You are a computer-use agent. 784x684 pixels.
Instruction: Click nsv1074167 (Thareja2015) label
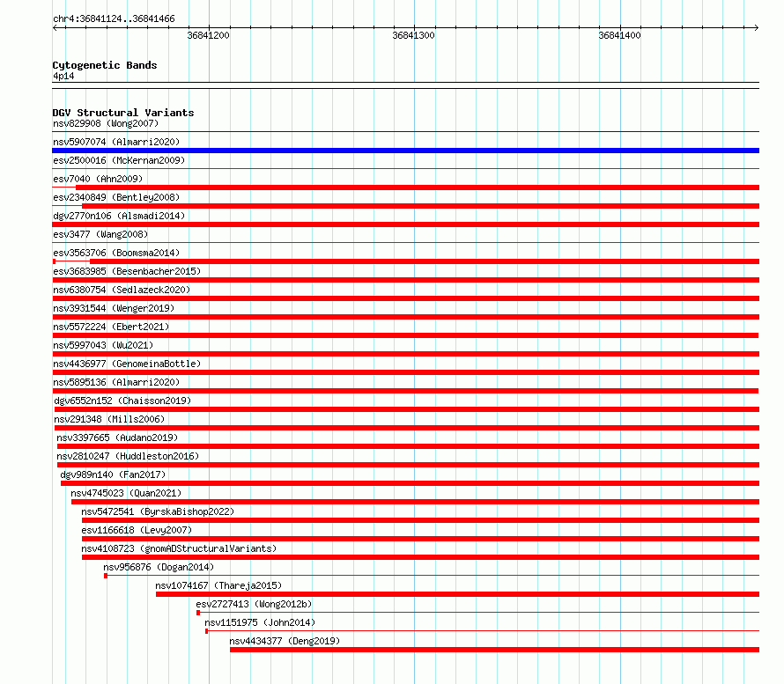(218, 585)
